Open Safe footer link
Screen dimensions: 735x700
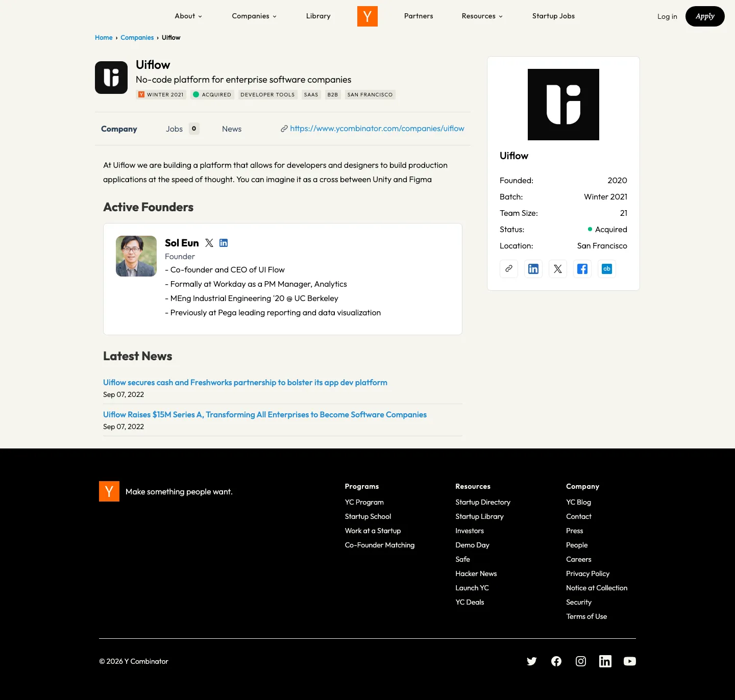coord(462,559)
